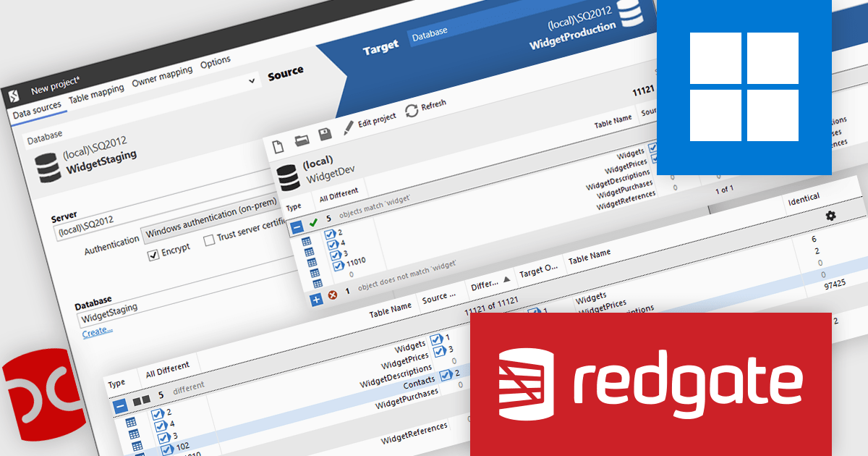
Task: Open the project dropdown chevron near Source
Action: [x=252, y=80]
